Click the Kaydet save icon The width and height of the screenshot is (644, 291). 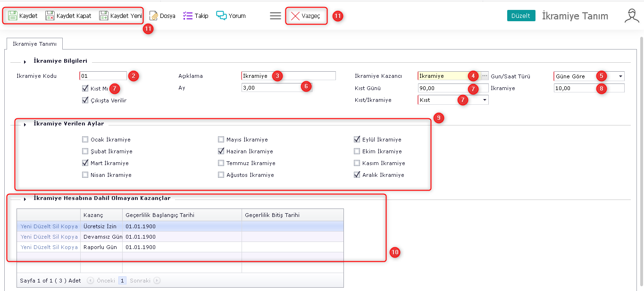click(13, 16)
